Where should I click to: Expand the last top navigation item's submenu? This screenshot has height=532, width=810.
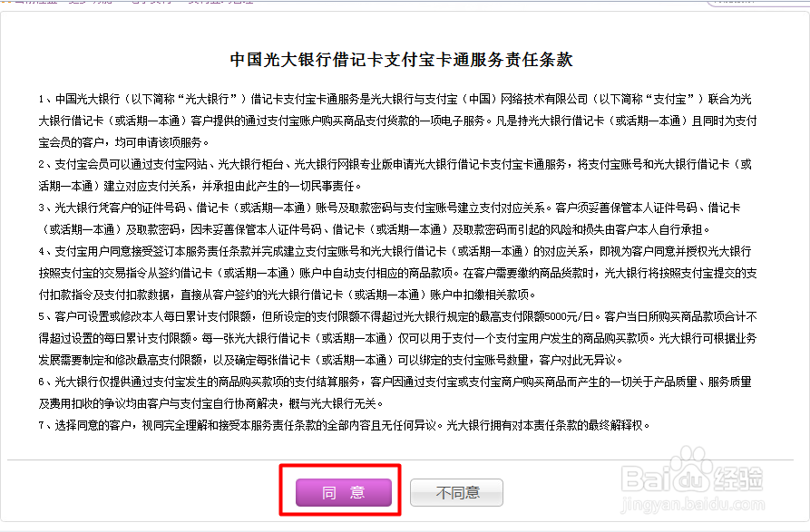[x=209, y=4]
